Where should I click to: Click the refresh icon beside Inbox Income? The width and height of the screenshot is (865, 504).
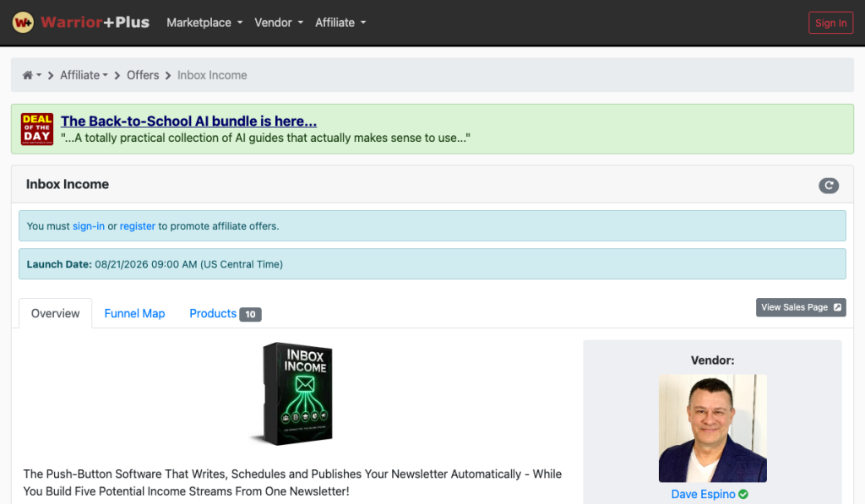(x=829, y=185)
